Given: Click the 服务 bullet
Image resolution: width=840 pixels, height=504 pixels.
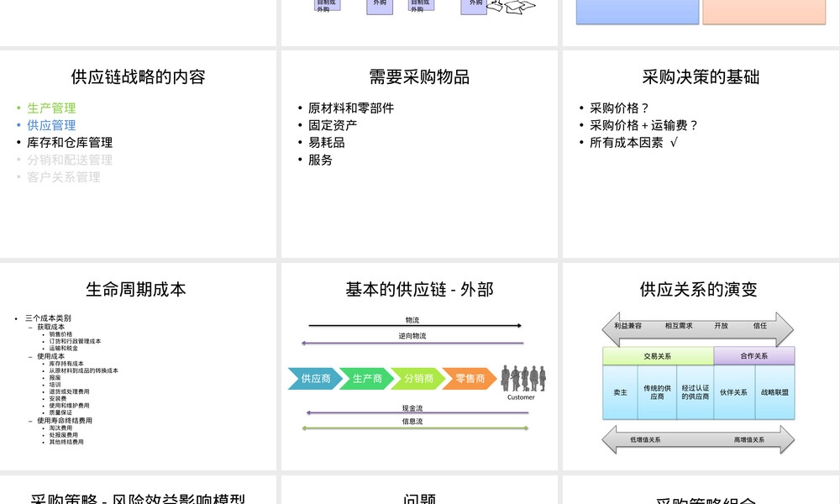Looking at the screenshot, I should coord(320,160).
